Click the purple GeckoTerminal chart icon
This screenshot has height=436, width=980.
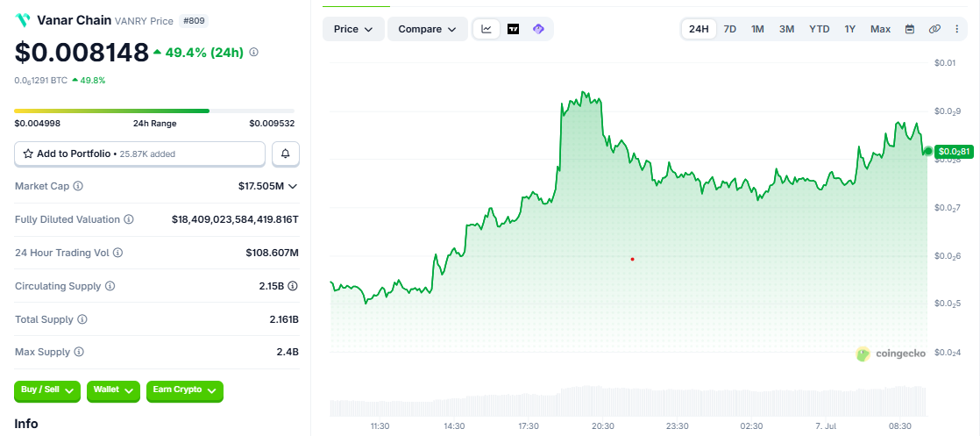538,29
